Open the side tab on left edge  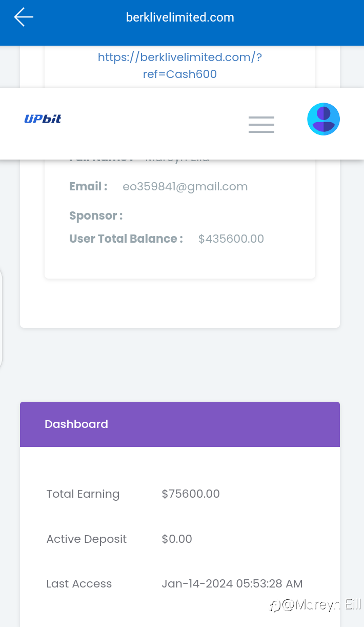[x=1, y=318]
